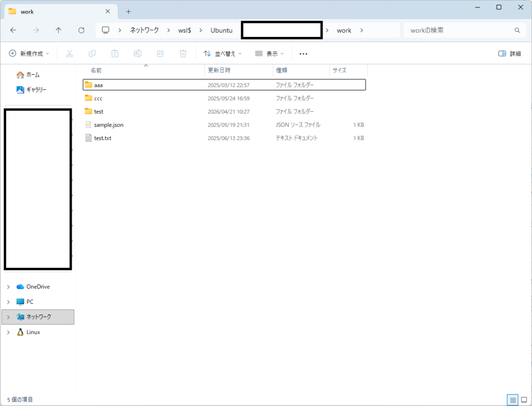Screen dimensions: 532x406
Task: Click the Refresh icon in navigation bar
Action: (81, 30)
